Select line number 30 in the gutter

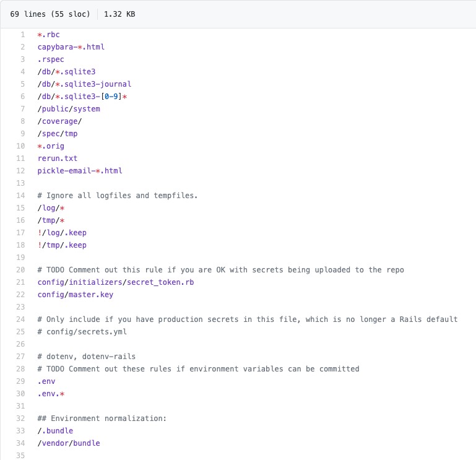[21, 394]
